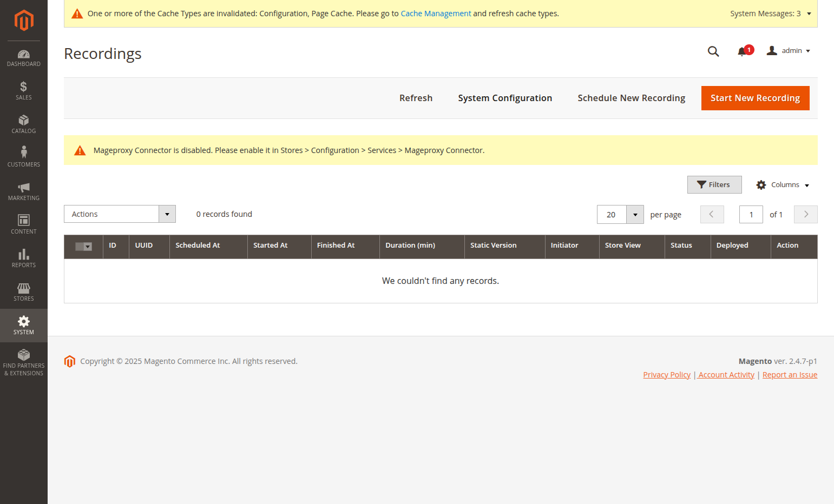Open the Actions dropdown
Screen dimensions: 834x504
[x=120, y=214]
